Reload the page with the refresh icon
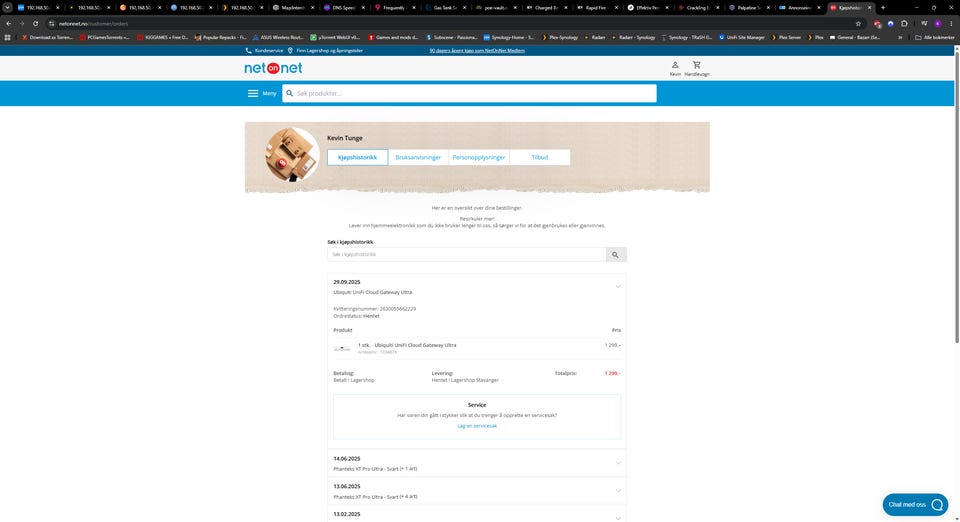960x522 pixels. tap(36, 23)
